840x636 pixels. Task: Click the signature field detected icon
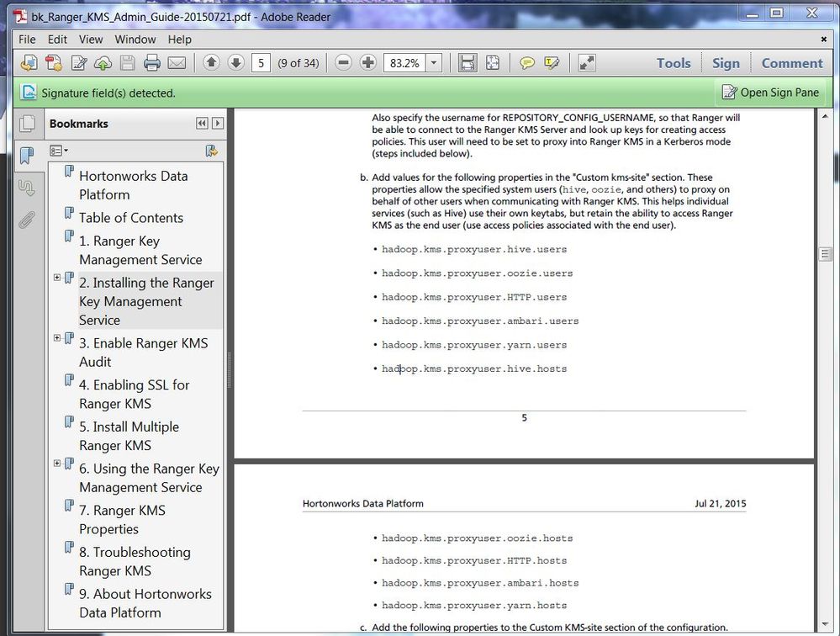coord(29,93)
